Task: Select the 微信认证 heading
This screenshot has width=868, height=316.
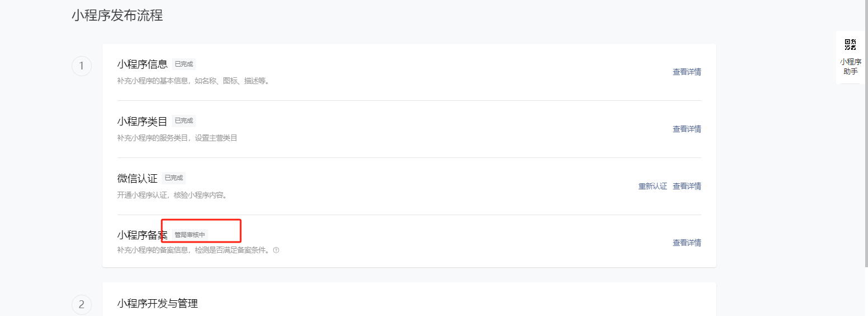Action: (137, 179)
